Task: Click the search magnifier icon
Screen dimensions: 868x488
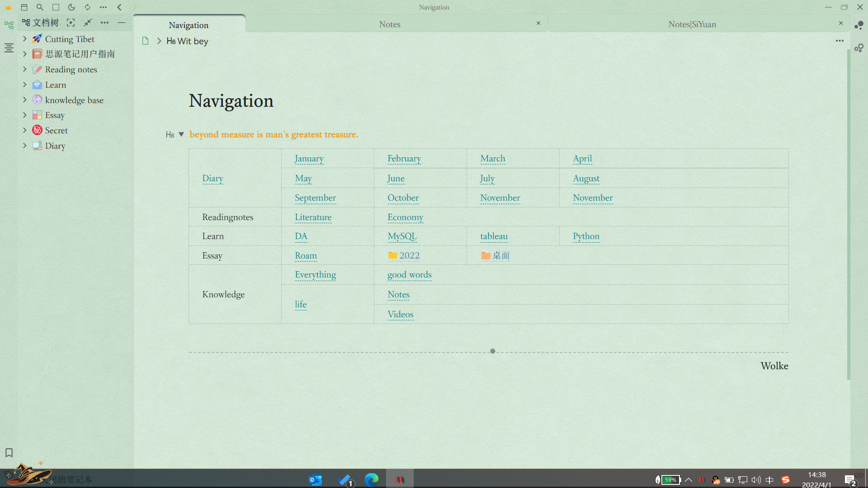Action: pos(40,7)
